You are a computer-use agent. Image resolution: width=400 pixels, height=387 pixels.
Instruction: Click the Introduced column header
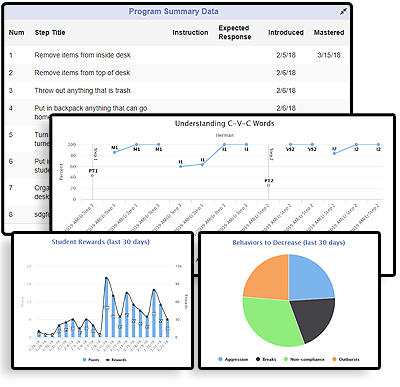(286, 33)
